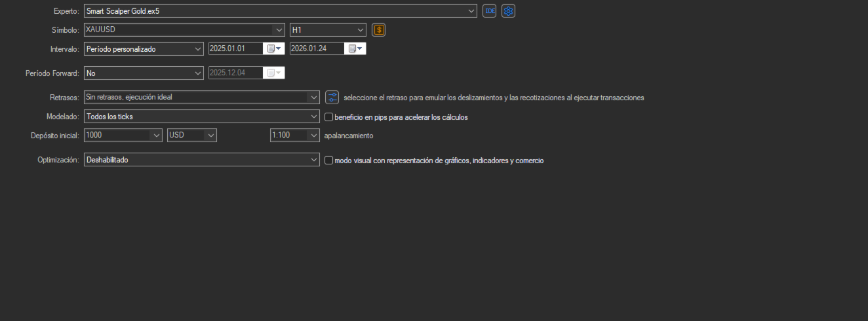Click the 'Optimización:' label
This screenshot has width=868, height=321.
(58, 160)
